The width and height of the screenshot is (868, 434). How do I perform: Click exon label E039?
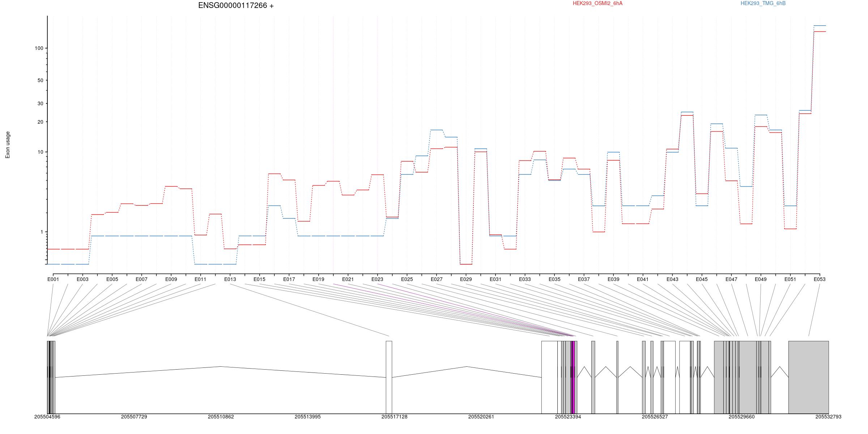pyautogui.click(x=613, y=279)
